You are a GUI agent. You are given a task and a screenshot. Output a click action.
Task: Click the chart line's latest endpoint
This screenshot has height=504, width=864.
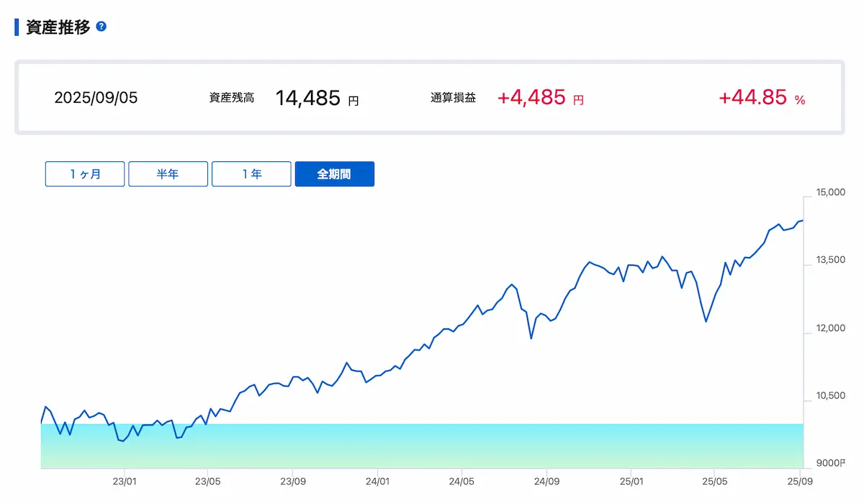[x=802, y=220]
